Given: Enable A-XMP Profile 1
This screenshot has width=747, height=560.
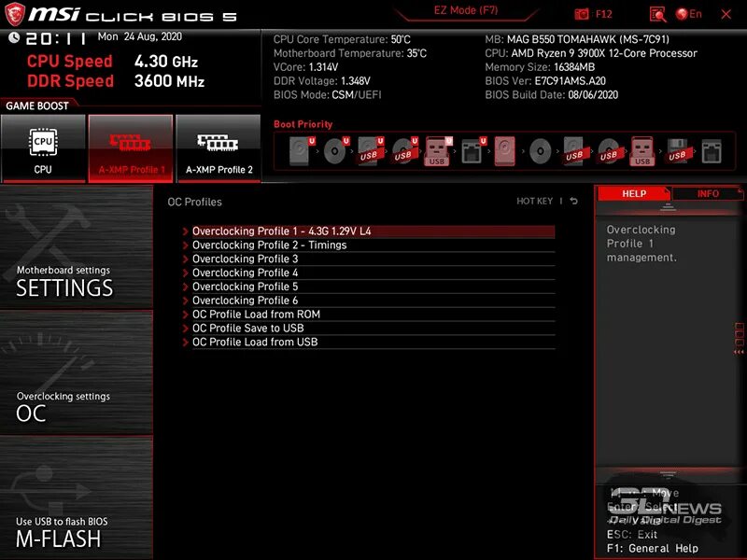Looking at the screenshot, I should [131, 148].
